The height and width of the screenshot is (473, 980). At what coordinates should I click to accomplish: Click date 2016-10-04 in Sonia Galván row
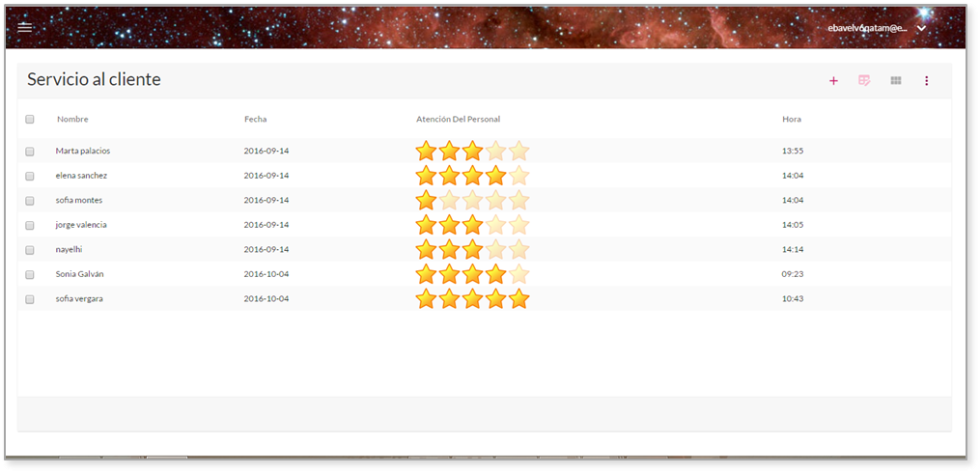(x=266, y=274)
